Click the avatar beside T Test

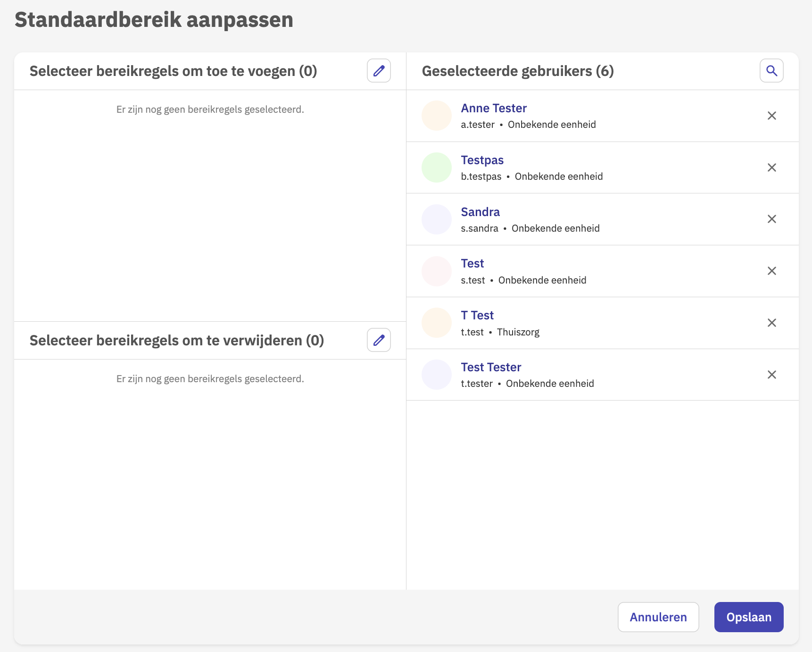(437, 323)
